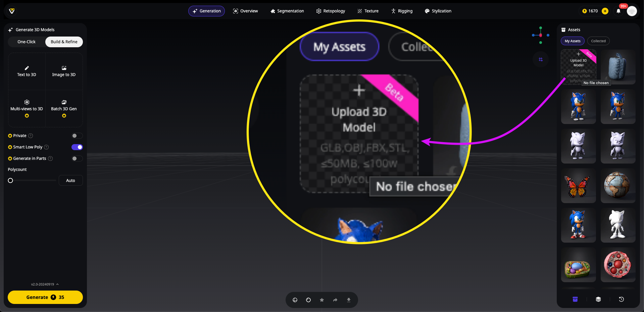The image size is (644, 312).
Task: Click the layers stack icon in Assets panel
Action: 598,299
